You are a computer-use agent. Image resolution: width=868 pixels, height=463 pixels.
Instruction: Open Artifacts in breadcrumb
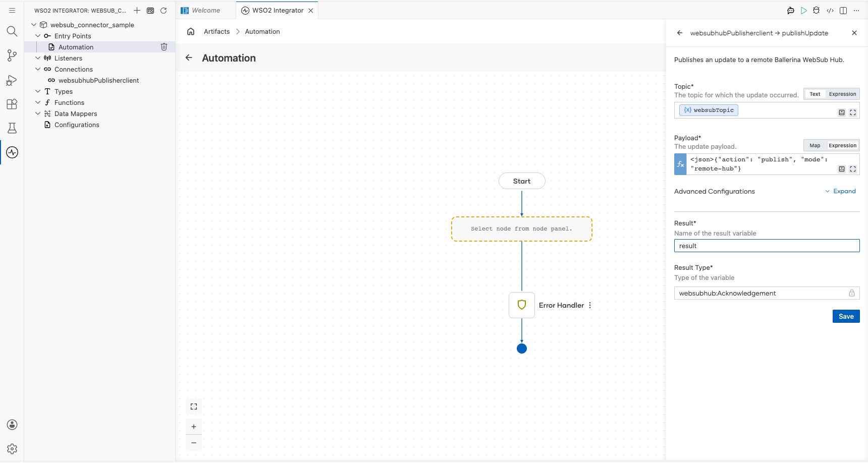coord(216,31)
